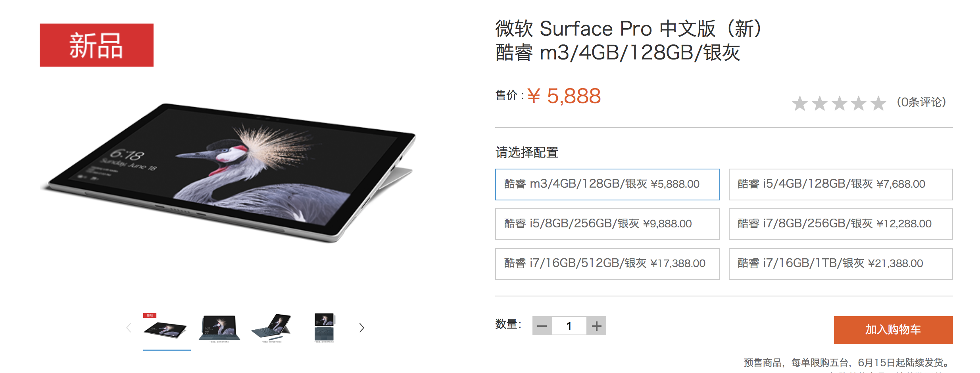Viewport: 980px width, 373px height.
Task: Choose the i7/8GB/256GB ¥12,288 configuration
Action: pyautogui.click(x=840, y=224)
